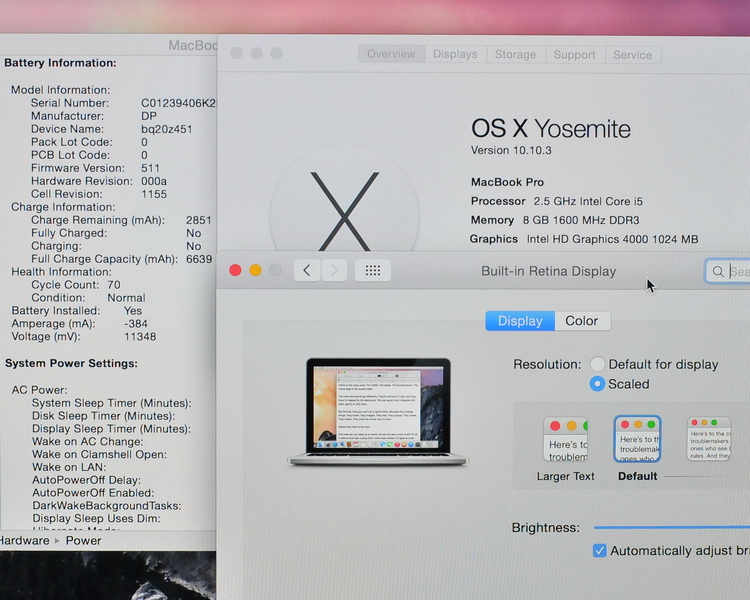Click the Version 10.10.3 text

coord(511,150)
